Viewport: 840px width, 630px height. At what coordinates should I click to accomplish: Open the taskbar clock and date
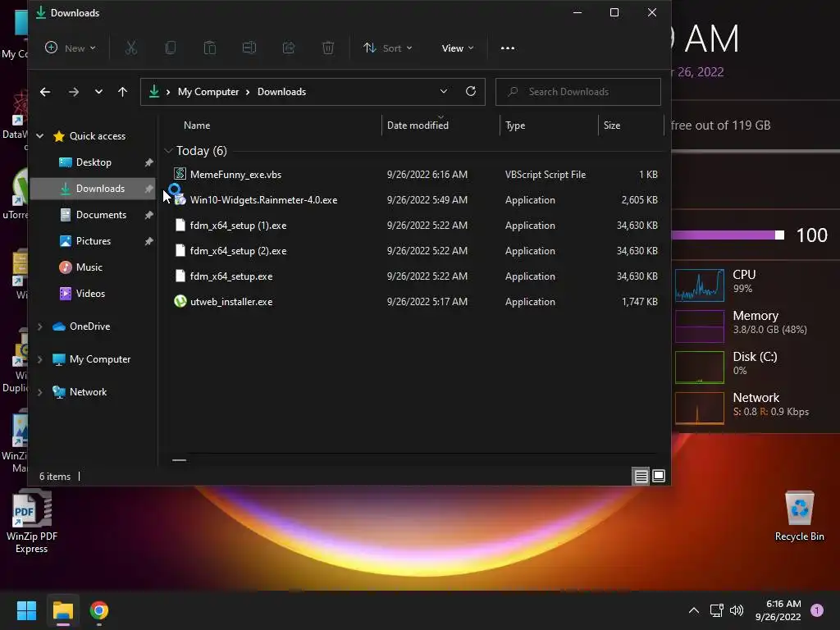pos(778,610)
